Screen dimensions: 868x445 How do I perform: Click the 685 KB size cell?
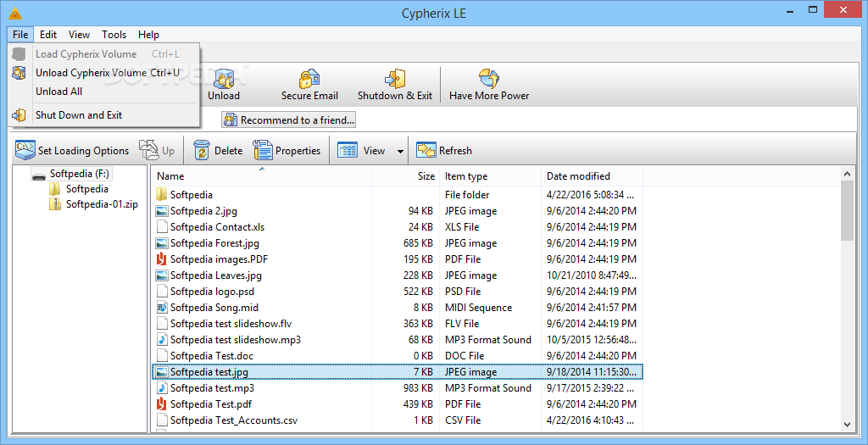pos(419,243)
